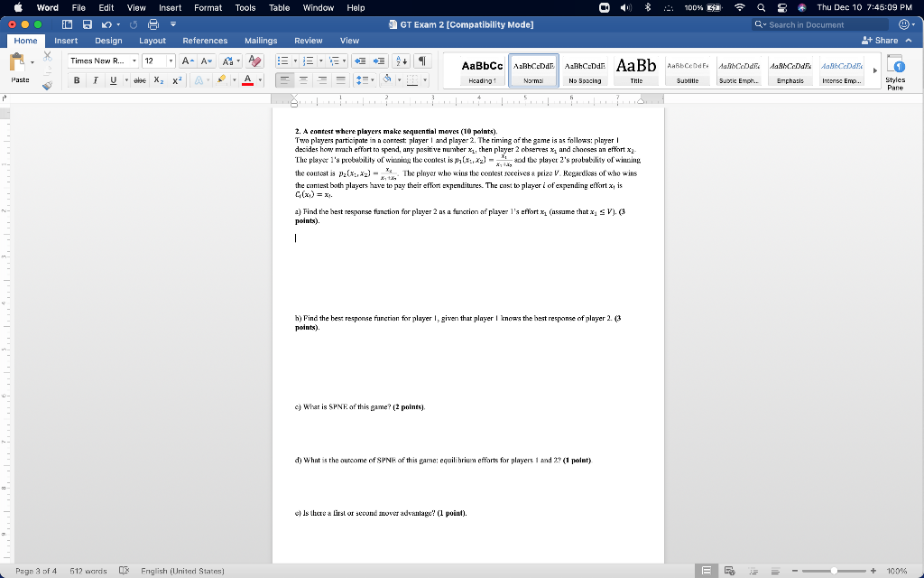This screenshot has height=578, width=924.
Task: Switch to the References tab
Action: click(x=205, y=41)
